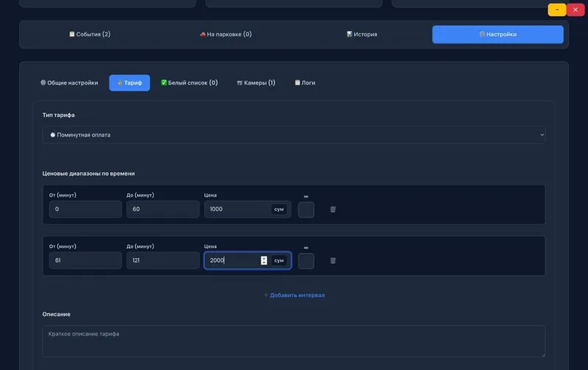Switch to На парковке (0) tab
This screenshot has width=588, height=370.
[226, 34]
